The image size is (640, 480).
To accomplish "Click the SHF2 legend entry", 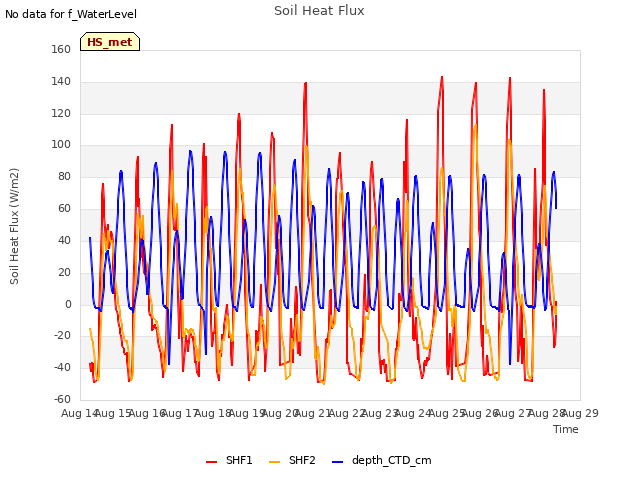I will point(292,461).
